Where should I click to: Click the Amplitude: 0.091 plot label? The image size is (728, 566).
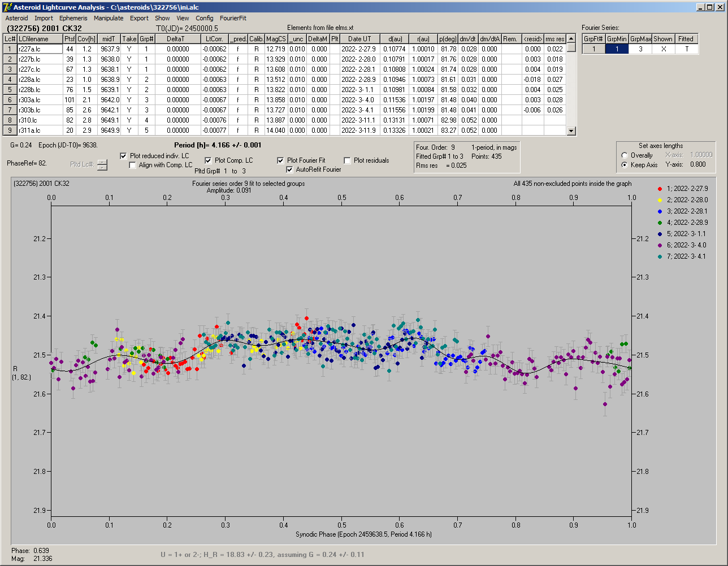pyautogui.click(x=229, y=190)
